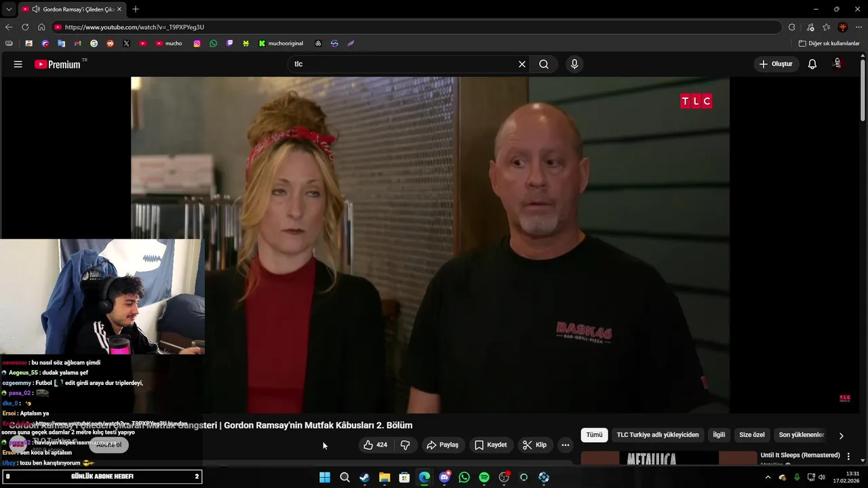This screenshot has height=488, width=868.
Task: Open more actions three-dot menu under video
Action: [x=566, y=445]
